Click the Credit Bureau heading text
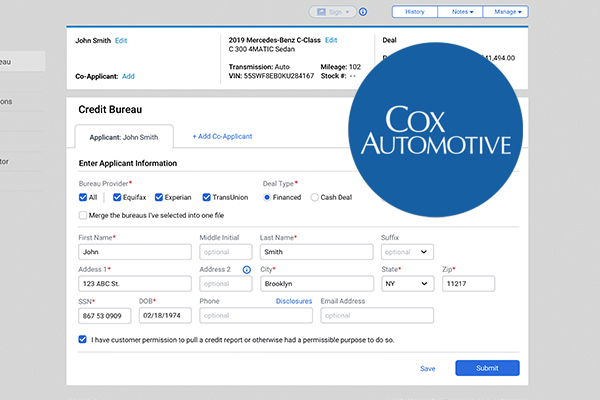600x400 pixels. (x=110, y=109)
